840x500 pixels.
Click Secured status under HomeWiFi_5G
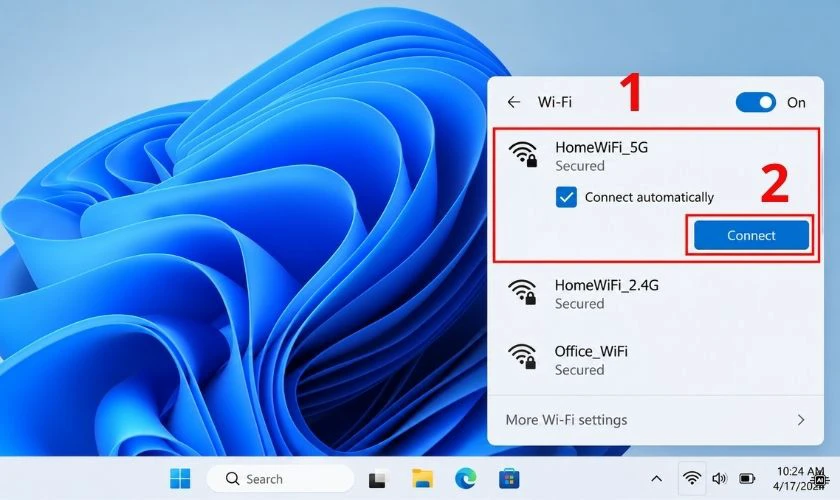(x=580, y=166)
